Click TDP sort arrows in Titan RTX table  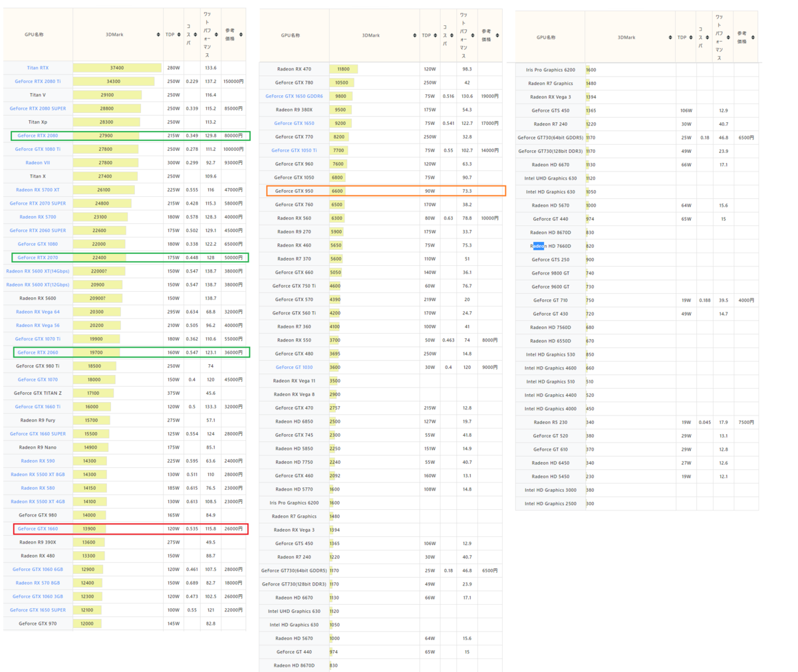179,35
